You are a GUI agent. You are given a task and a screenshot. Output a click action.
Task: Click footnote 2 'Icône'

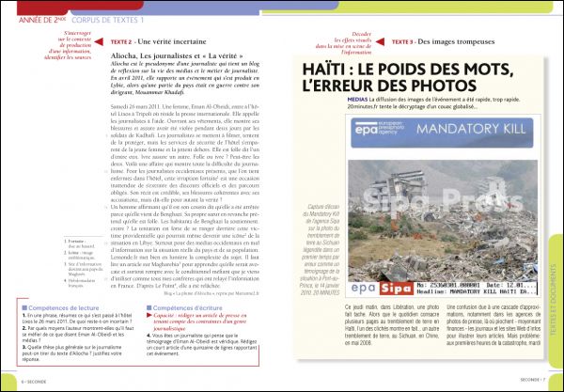[x=80, y=256]
